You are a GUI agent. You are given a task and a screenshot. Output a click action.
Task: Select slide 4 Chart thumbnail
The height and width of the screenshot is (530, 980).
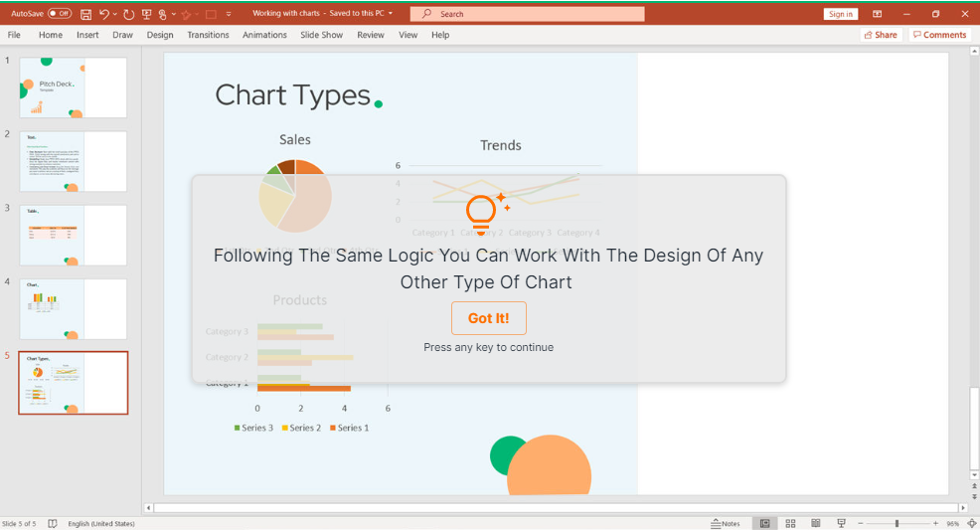click(x=74, y=308)
